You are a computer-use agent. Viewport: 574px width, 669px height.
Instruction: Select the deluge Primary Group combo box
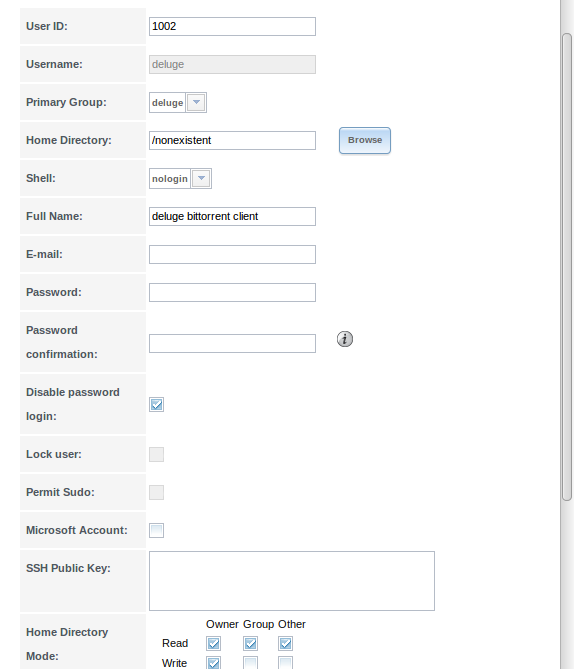[178, 102]
